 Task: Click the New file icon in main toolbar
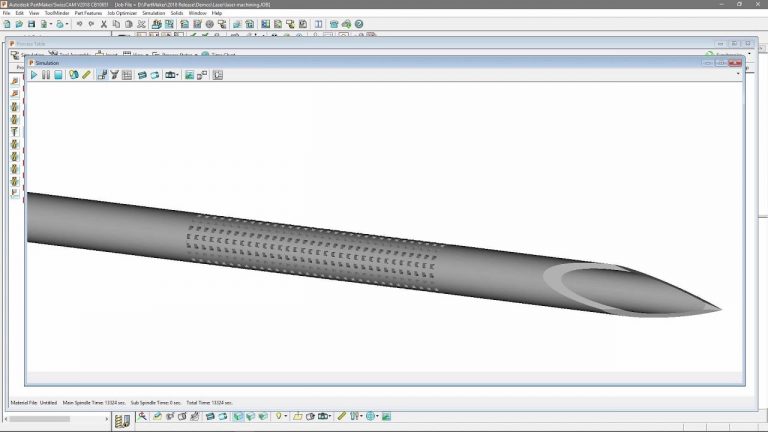coord(7,24)
